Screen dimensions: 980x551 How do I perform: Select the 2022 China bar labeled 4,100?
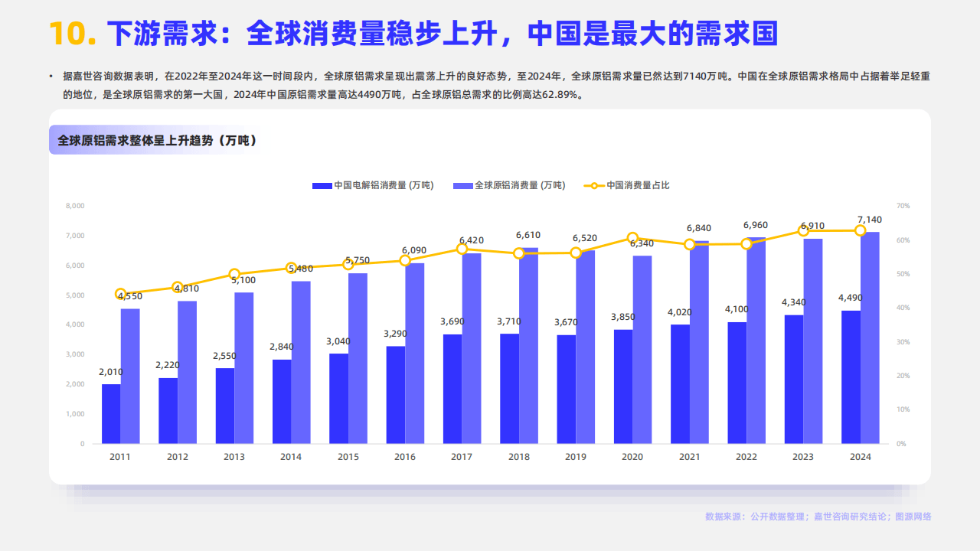pos(737,383)
